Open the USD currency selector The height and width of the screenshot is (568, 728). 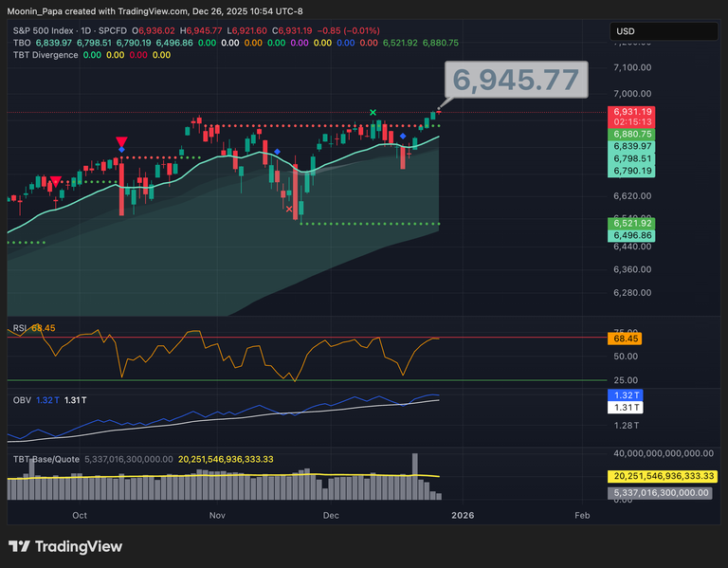click(663, 31)
